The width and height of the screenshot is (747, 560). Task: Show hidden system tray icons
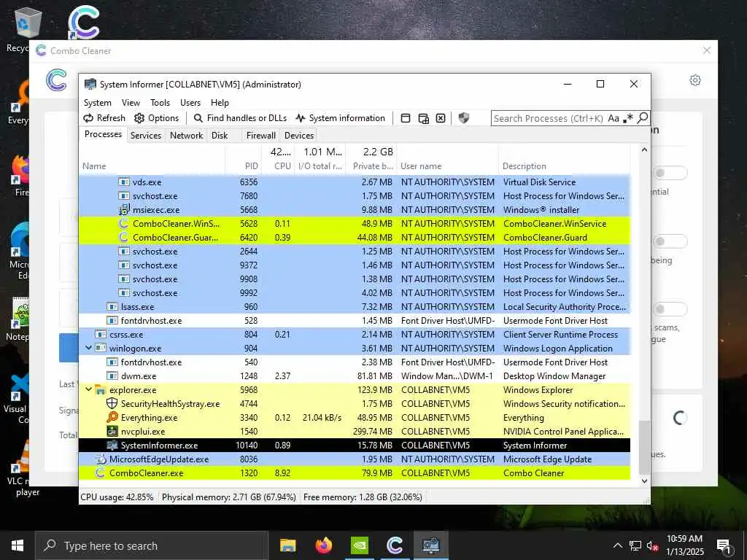(617, 545)
